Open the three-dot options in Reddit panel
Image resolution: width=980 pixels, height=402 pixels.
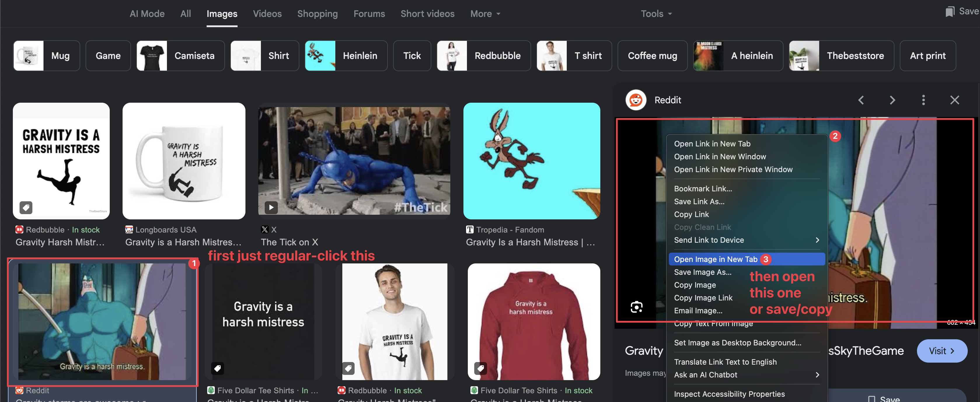(923, 100)
